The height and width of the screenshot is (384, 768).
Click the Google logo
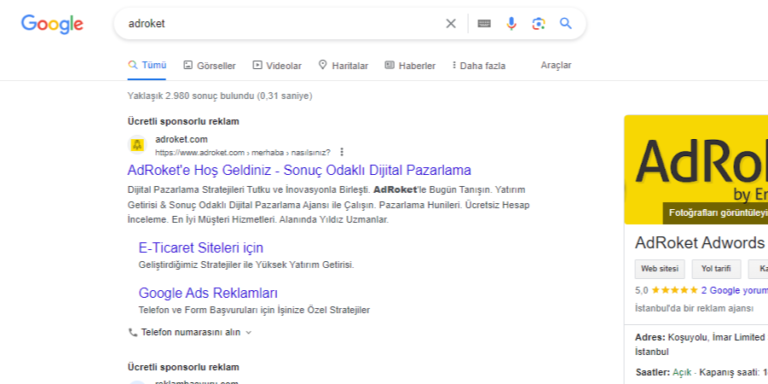[x=52, y=24]
